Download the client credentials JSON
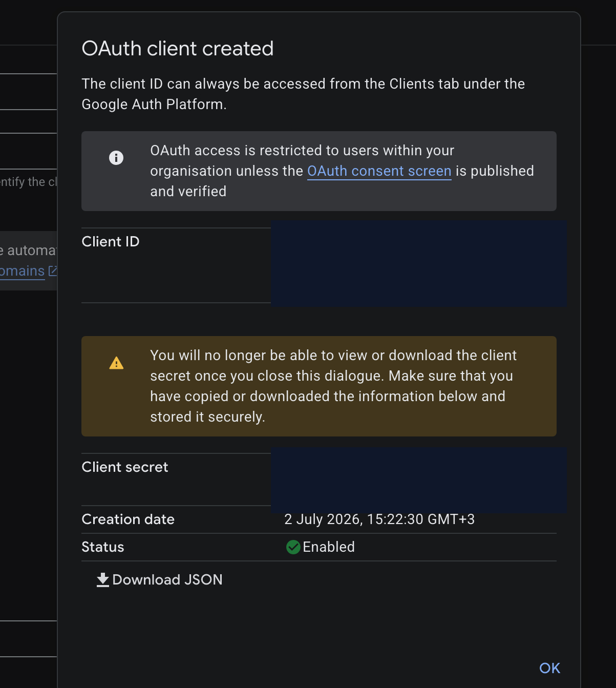The width and height of the screenshot is (616, 688). pyautogui.click(x=159, y=580)
